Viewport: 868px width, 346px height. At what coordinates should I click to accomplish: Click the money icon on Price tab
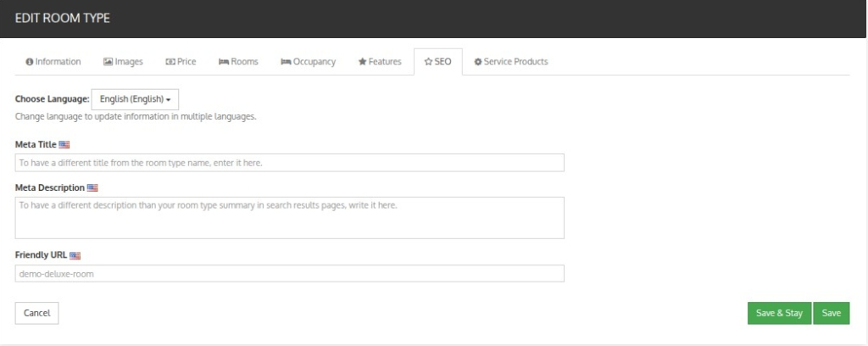[x=170, y=62]
